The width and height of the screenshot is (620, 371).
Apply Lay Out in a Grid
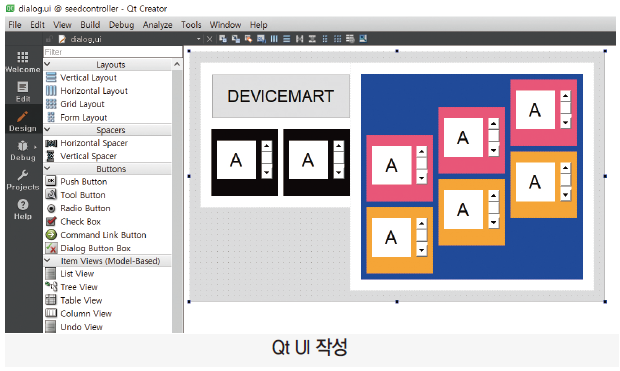click(337, 38)
